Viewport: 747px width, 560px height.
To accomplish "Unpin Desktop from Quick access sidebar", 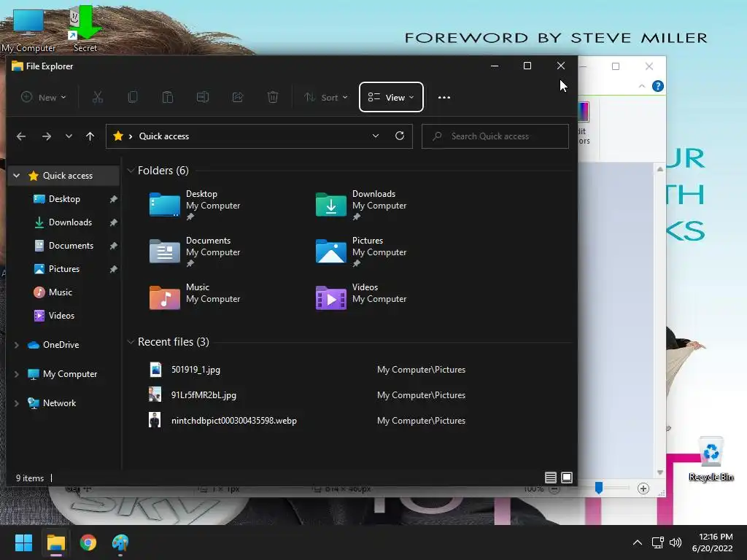I will [x=113, y=199].
